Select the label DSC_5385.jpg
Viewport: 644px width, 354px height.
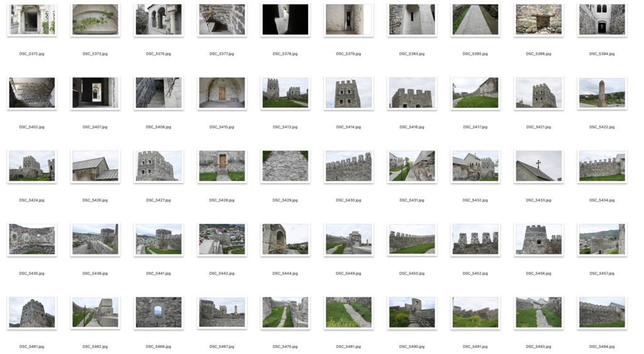click(475, 54)
